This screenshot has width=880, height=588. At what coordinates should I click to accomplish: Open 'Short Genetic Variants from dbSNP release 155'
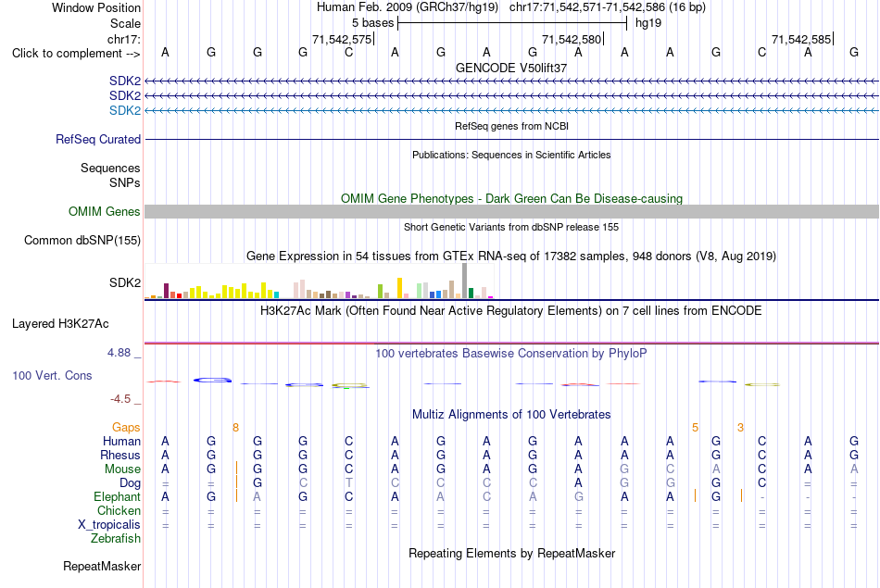(x=511, y=227)
